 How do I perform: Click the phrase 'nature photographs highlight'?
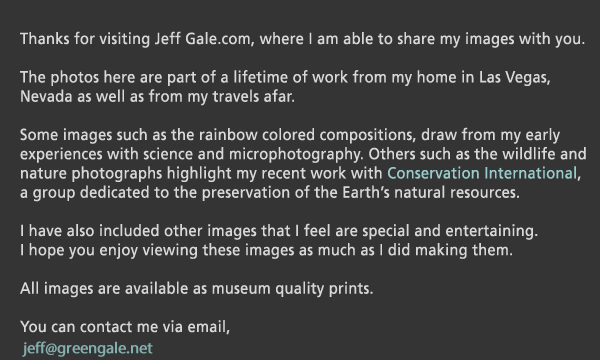(x=126, y=173)
